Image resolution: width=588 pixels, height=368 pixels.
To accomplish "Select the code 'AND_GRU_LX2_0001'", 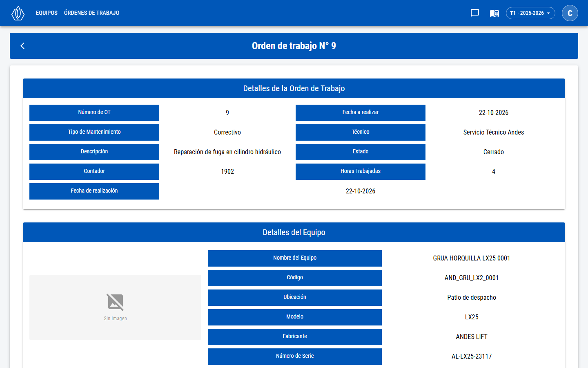I will tap(472, 278).
